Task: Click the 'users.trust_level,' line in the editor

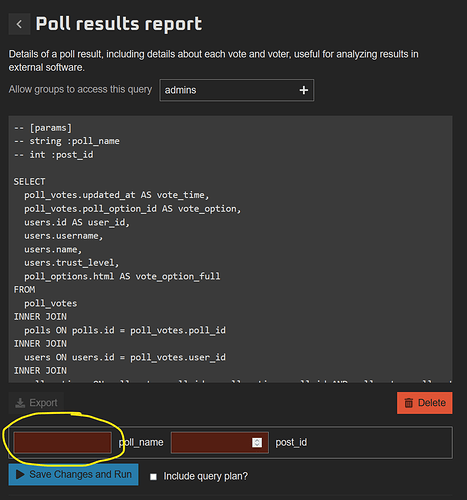Action: pos(71,263)
